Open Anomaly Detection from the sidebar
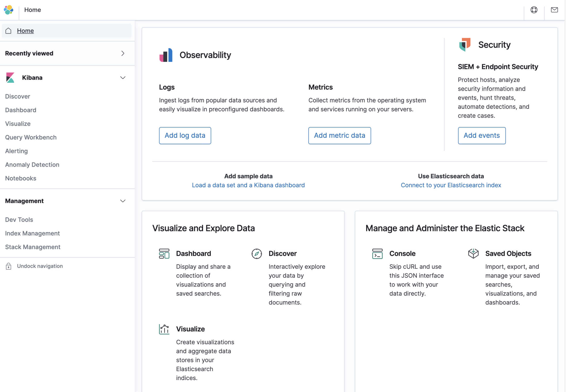This screenshot has width=566, height=392. pos(32,164)
